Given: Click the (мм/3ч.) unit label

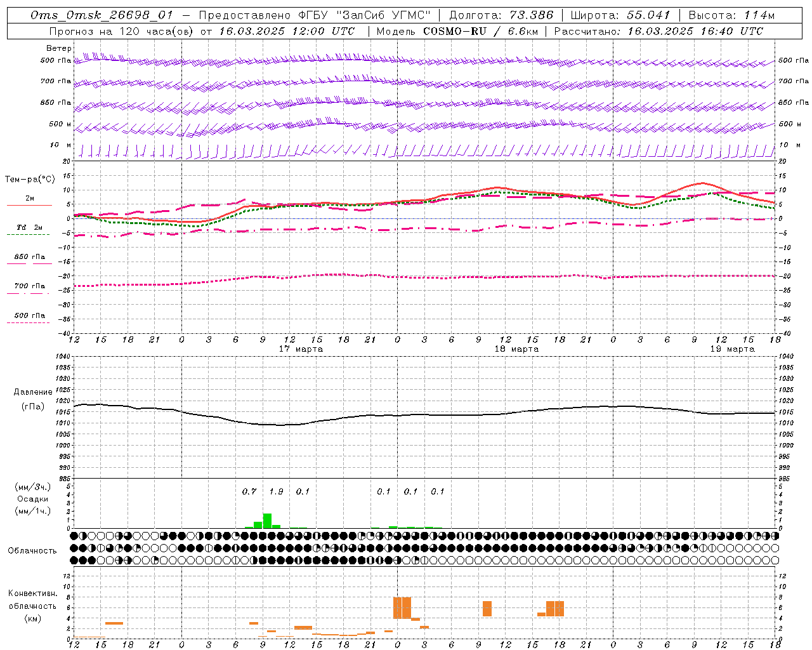Looking at the screenshot, I should click(x=32, y=487).
